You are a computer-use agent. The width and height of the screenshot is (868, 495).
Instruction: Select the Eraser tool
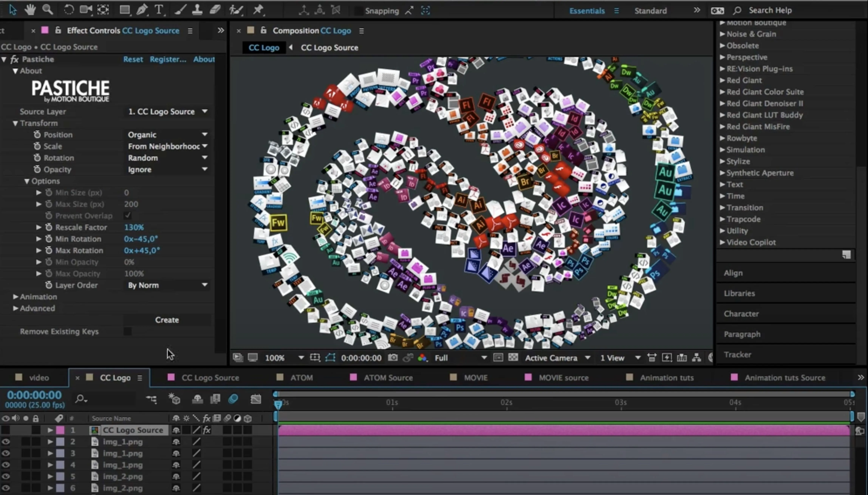215,10
